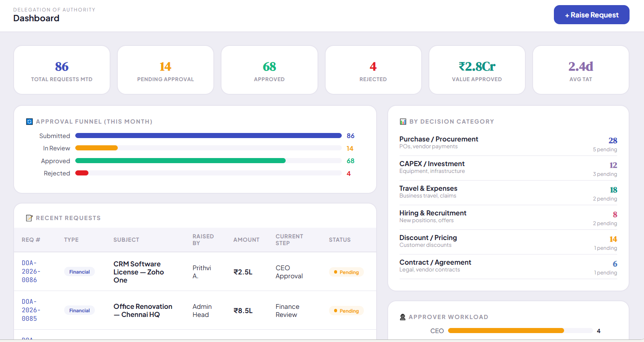644x342 pixels.
Task: Click the CEO workload count 4
Action: click(x=599, y=331)
